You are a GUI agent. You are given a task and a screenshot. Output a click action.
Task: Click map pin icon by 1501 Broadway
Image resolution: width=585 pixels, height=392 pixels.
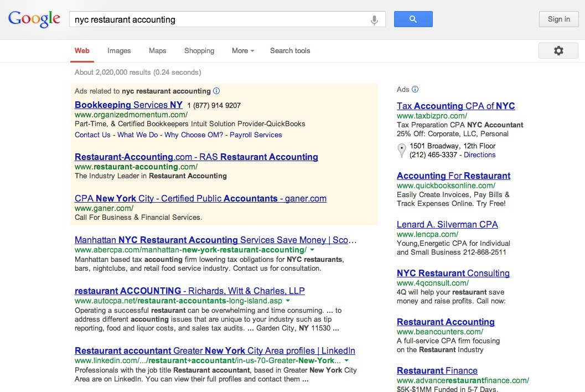401,151
